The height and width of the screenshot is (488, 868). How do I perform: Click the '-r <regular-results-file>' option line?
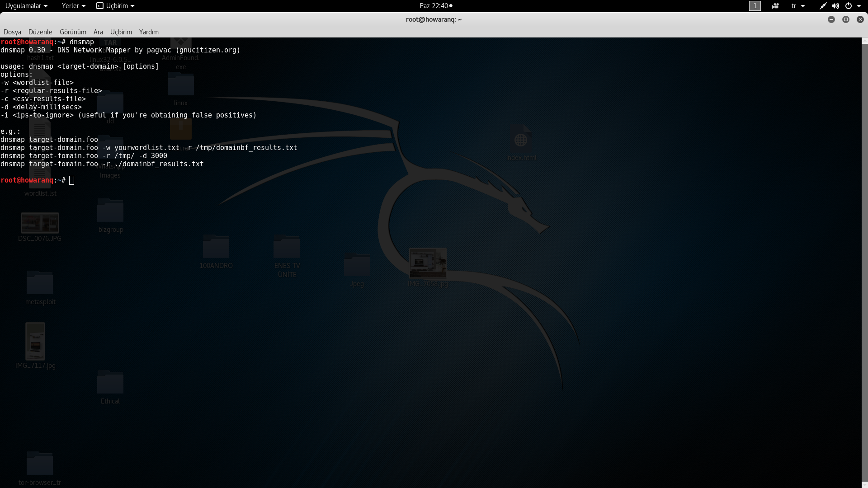point(51,91)
